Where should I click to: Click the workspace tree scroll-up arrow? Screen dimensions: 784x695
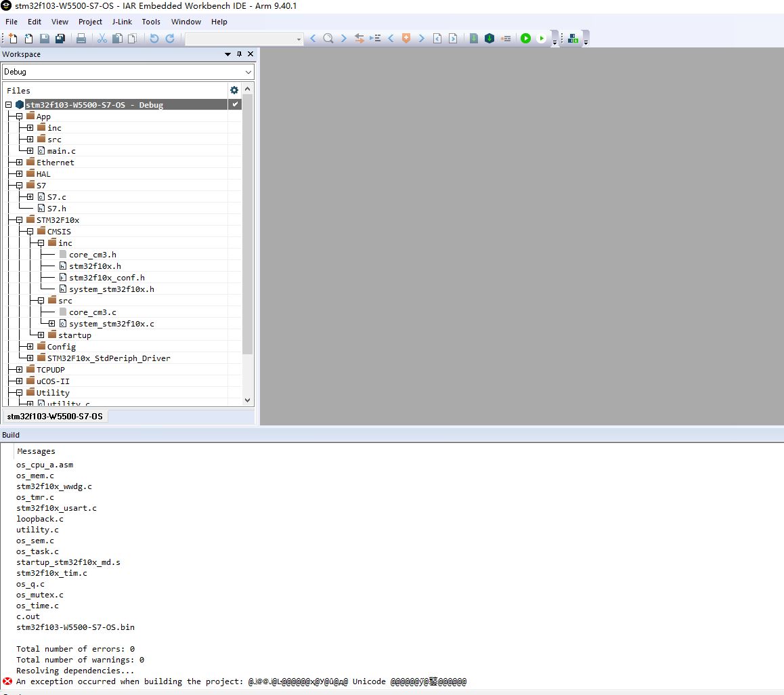[x=247, y=89]
